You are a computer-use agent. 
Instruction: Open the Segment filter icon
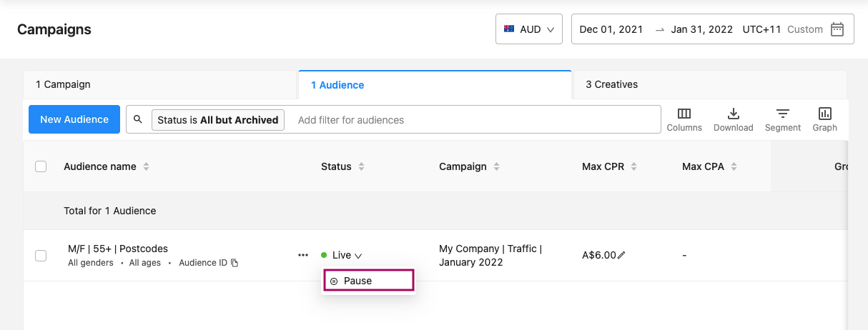click(x=783, y=114)
